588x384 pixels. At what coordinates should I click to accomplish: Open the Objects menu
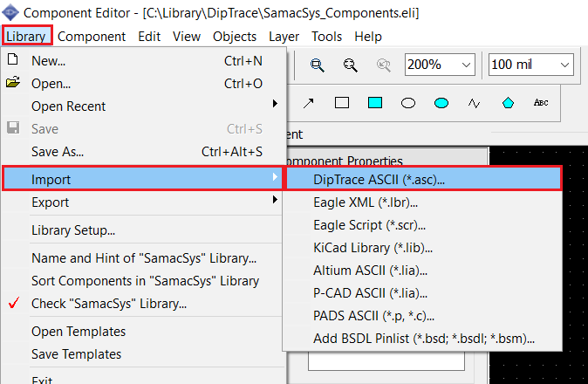click(x=235, y=36)
